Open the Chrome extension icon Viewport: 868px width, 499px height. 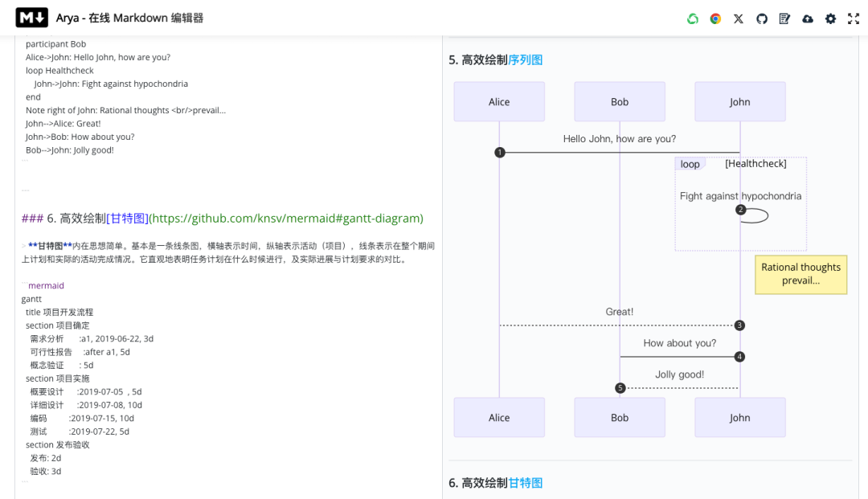point(715,18)
